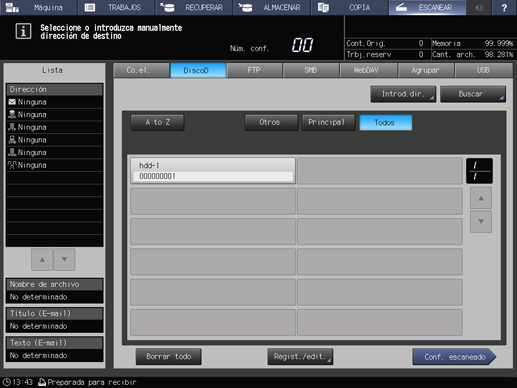Open the Introd. dir. entry popup
This screenshot has height=388, width=517.
[403, 94]
